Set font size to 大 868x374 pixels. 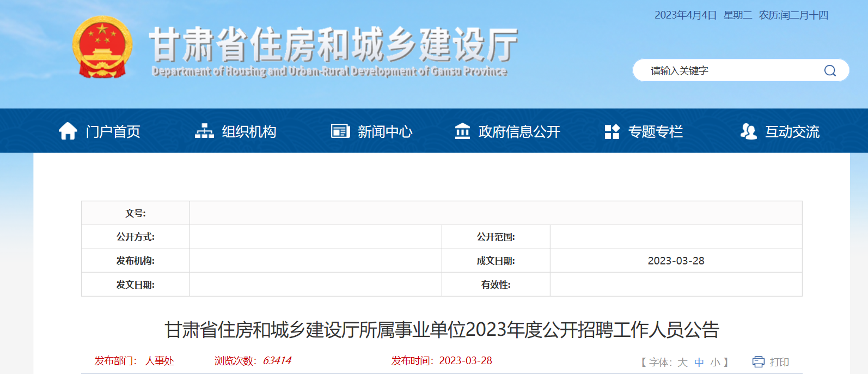(x=682, y=362)
